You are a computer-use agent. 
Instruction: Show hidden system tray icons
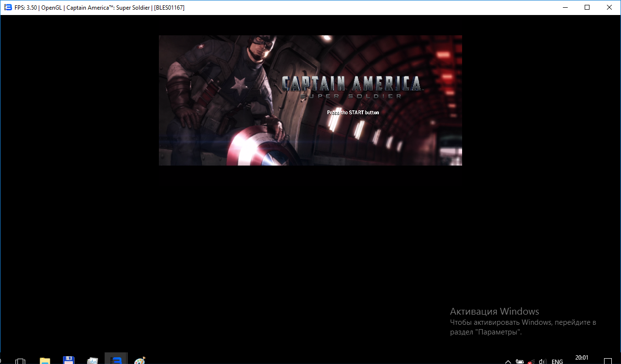pos(508,362)
